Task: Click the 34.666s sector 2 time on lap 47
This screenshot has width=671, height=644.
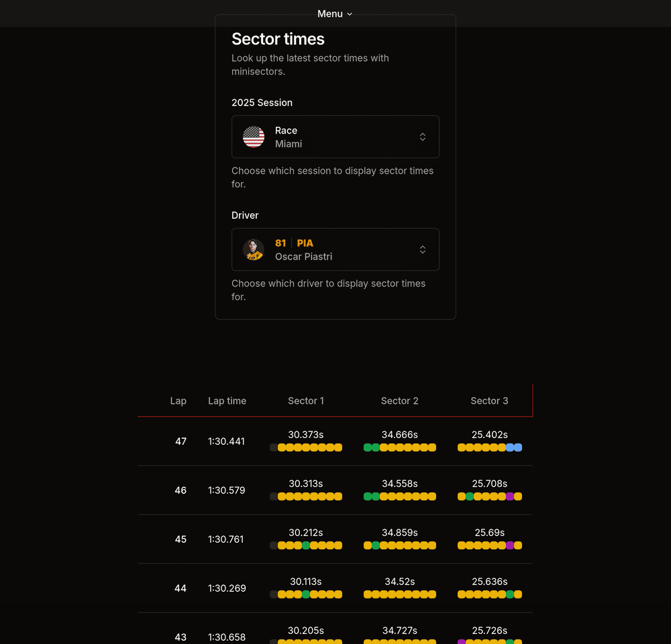Action: (x=399, y=435)
